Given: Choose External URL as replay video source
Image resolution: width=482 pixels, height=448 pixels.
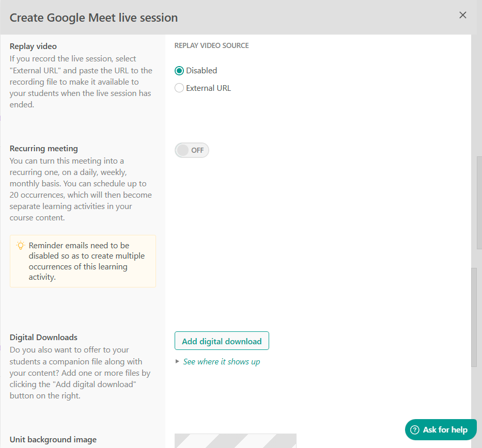Looking at the screenshot, I should click(179, 88).
